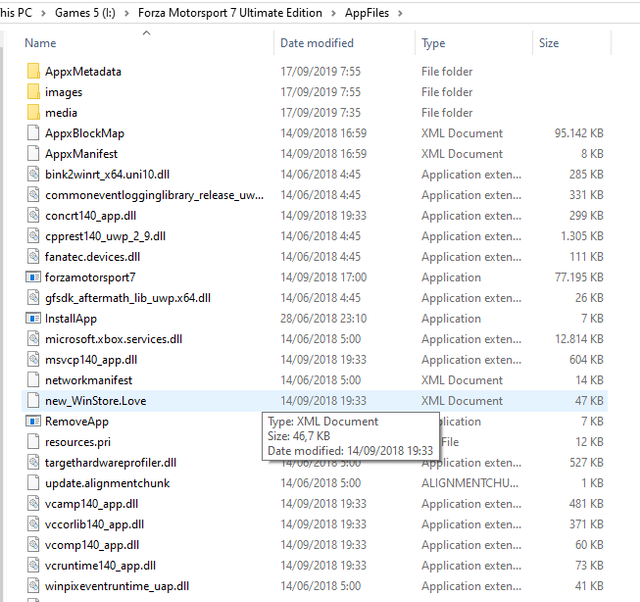Sort files by the Date modified column
Screen dimensions: 640x602
pos(317,43)
